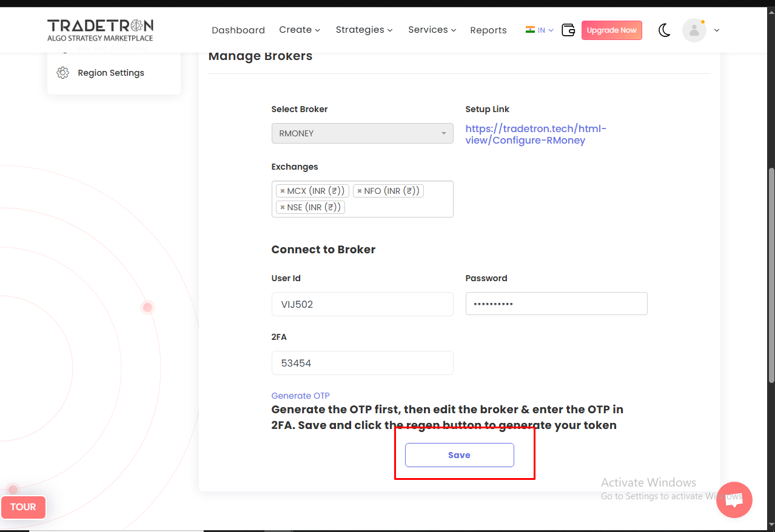This screenshot has height=532, width=775.
Task: Click the Manage Brokers heading
Action: [x=261, y=56]
